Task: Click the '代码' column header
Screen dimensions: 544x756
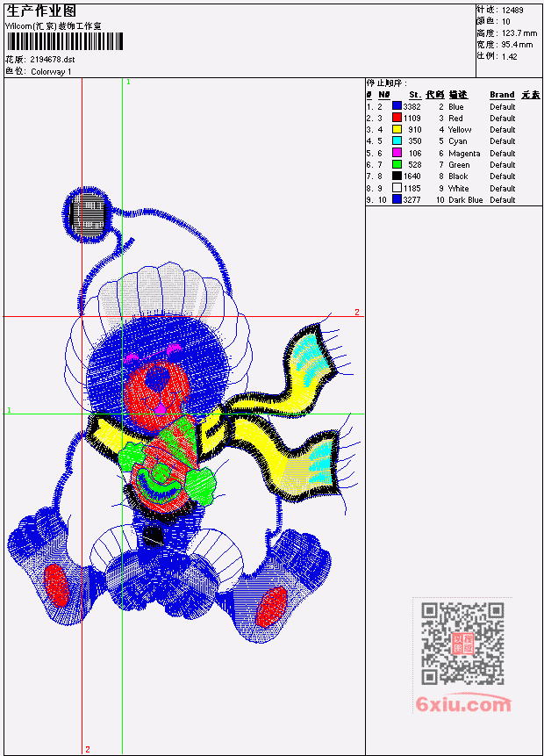Action: 434,95
